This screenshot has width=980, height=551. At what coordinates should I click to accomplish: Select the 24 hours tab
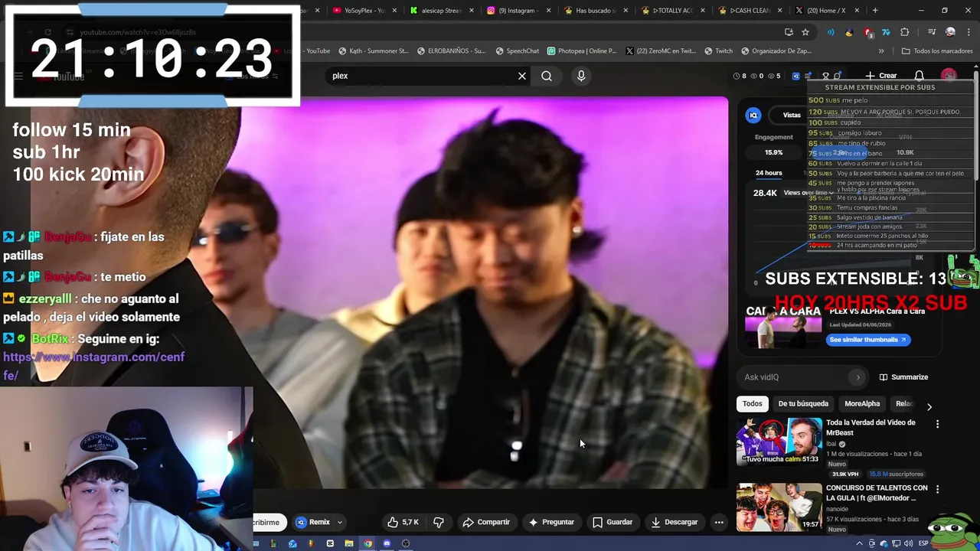[769, 173]
